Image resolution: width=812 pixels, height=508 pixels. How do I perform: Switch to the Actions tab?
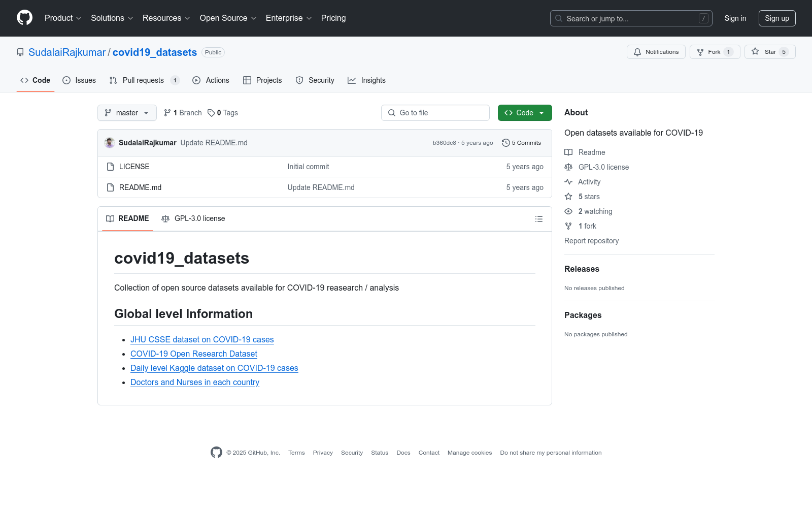(211, 80)
